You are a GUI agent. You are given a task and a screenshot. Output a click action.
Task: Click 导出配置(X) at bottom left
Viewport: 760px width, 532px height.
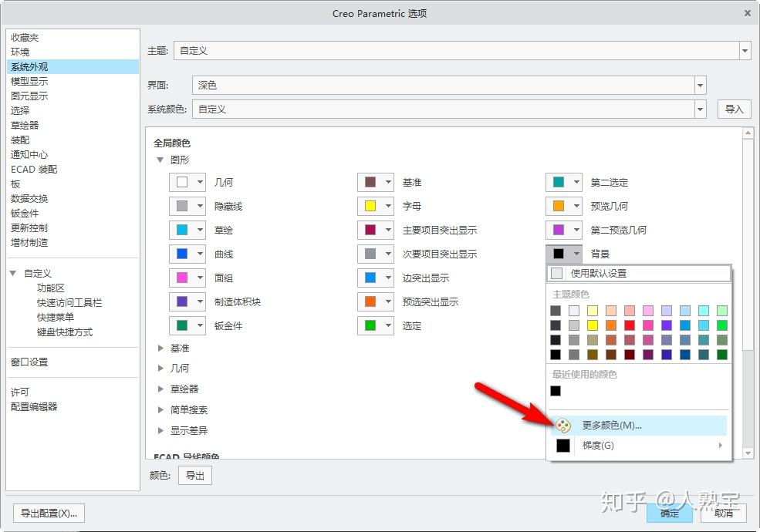pos(48,513)
